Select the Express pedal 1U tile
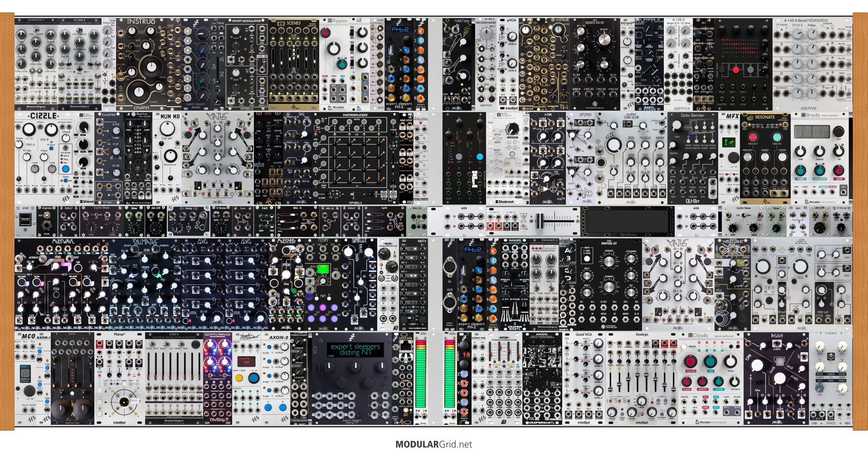 pos(47,221)
